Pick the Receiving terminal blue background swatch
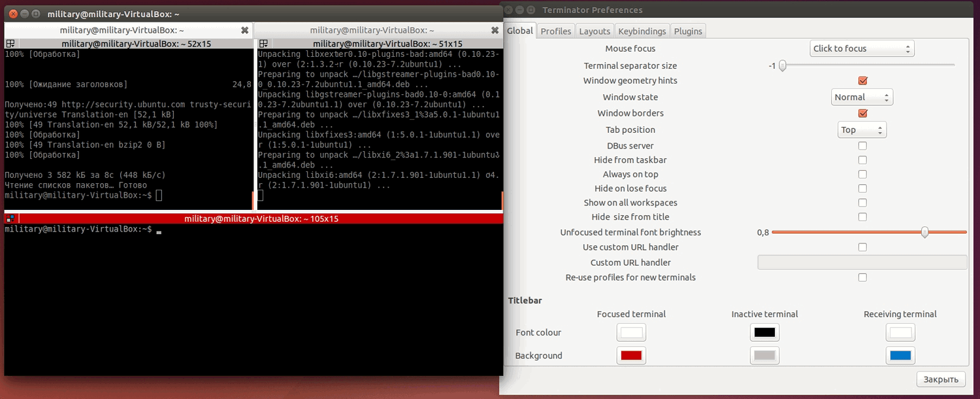 (x=900, y=356)
